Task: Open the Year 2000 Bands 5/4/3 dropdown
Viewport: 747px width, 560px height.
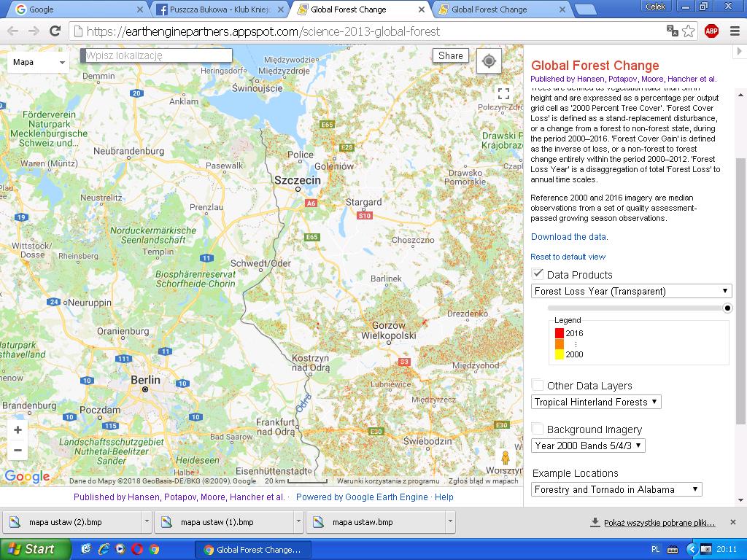Action: (589, 446)
